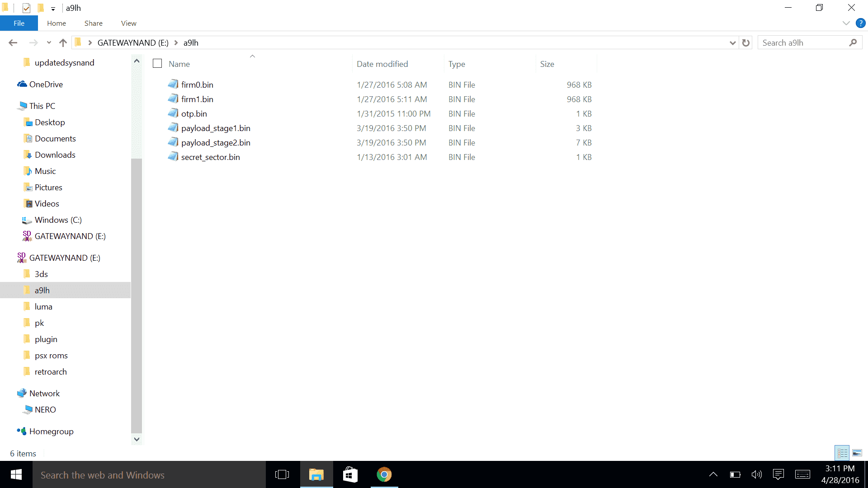Open Task View on taskbar
Image resolution: width=868 pixels, height=488 pixels.
pos(282,474)
